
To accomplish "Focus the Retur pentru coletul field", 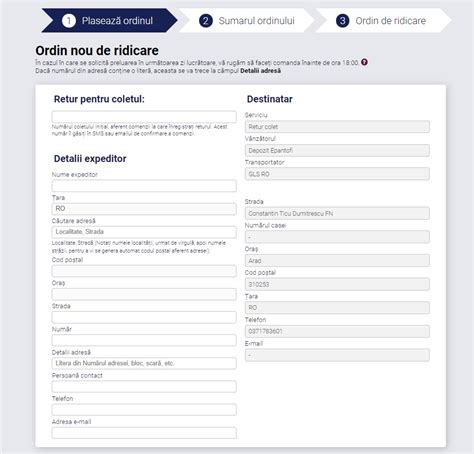I will point(144,117).
